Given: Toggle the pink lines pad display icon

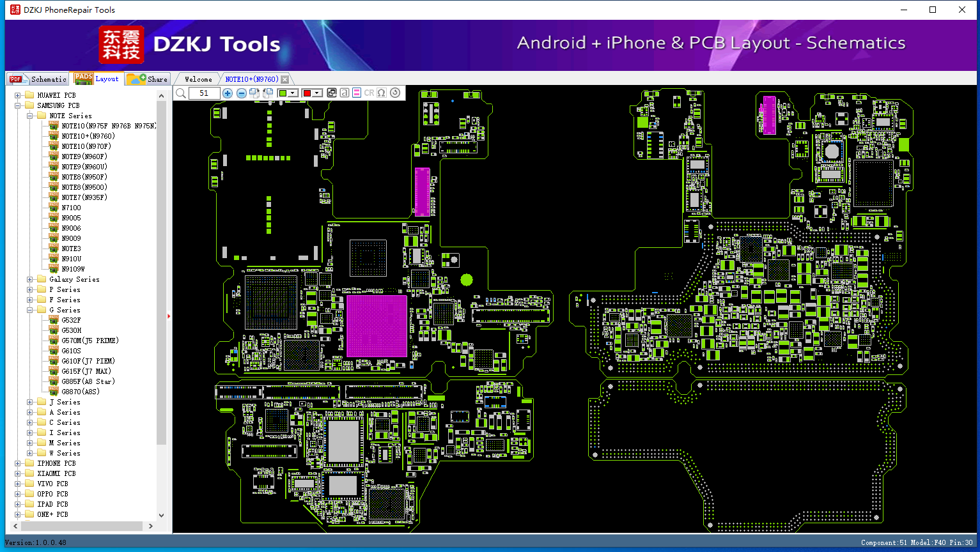Looking at the screenshot, I should [357, 93].
